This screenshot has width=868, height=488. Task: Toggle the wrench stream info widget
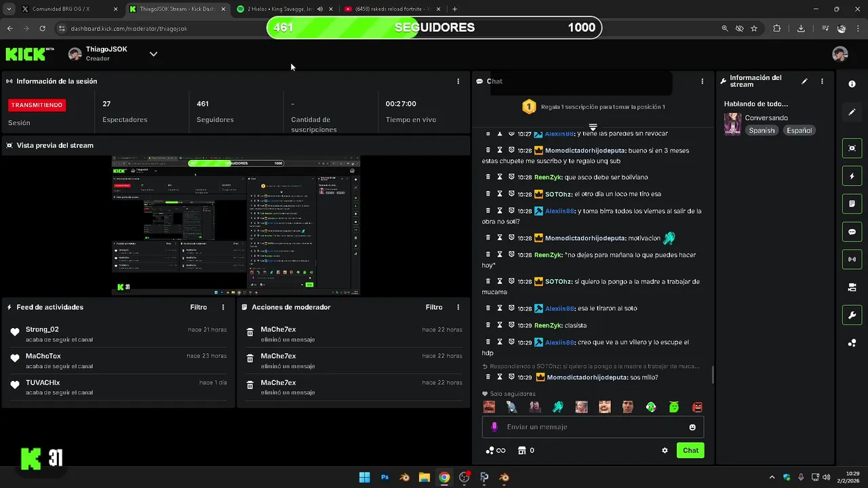click(x=852, y=315)
